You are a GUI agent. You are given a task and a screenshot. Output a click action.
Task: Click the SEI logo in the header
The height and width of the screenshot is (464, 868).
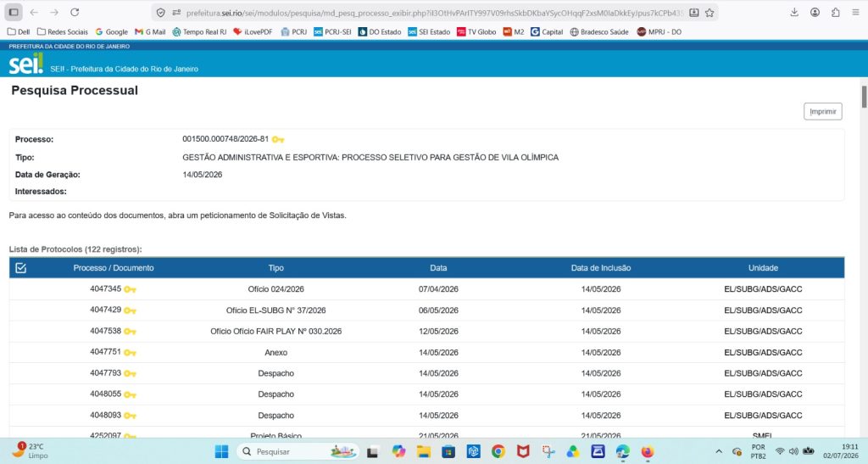[x=25, y=63]
